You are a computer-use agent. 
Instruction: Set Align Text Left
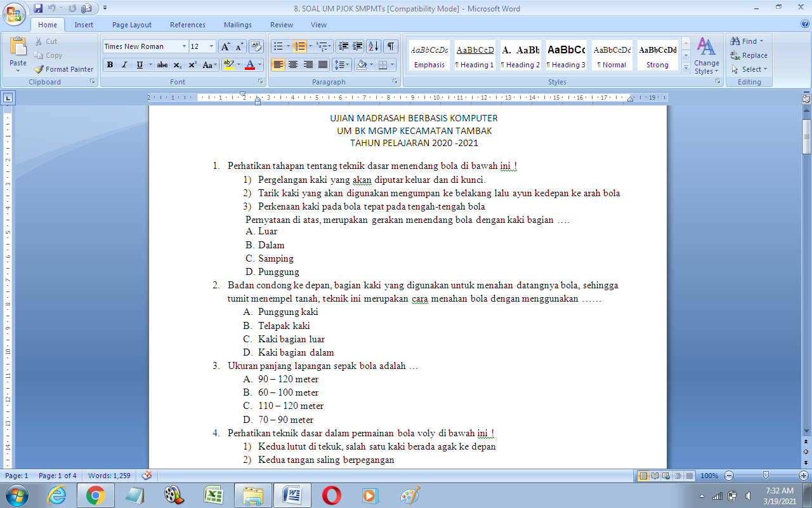[278, 65]
